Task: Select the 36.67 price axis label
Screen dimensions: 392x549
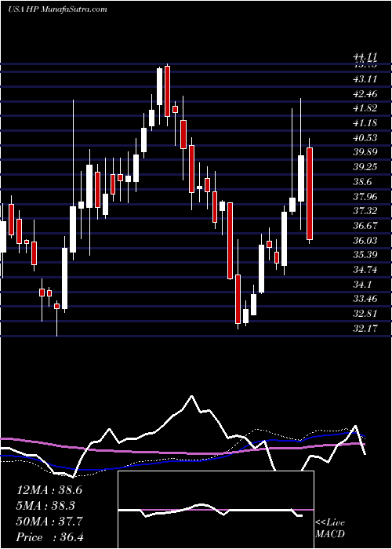Action: (365, 226)
